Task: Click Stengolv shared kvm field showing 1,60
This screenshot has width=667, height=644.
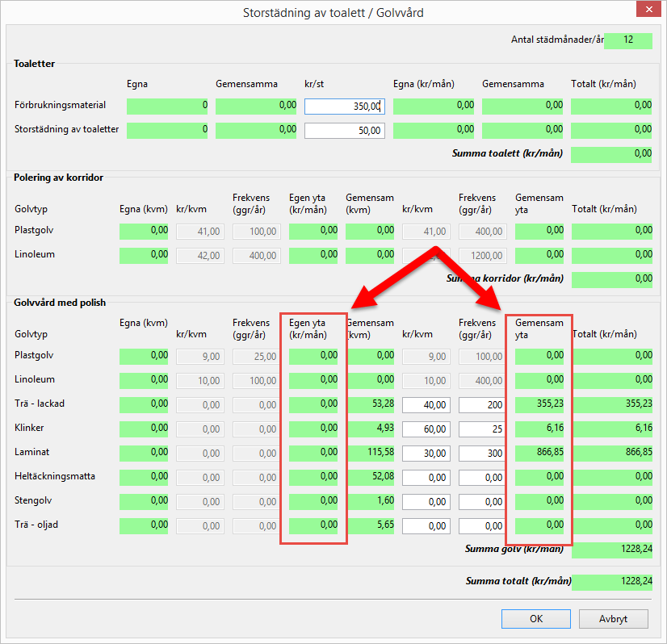Action: pos(370,502)
